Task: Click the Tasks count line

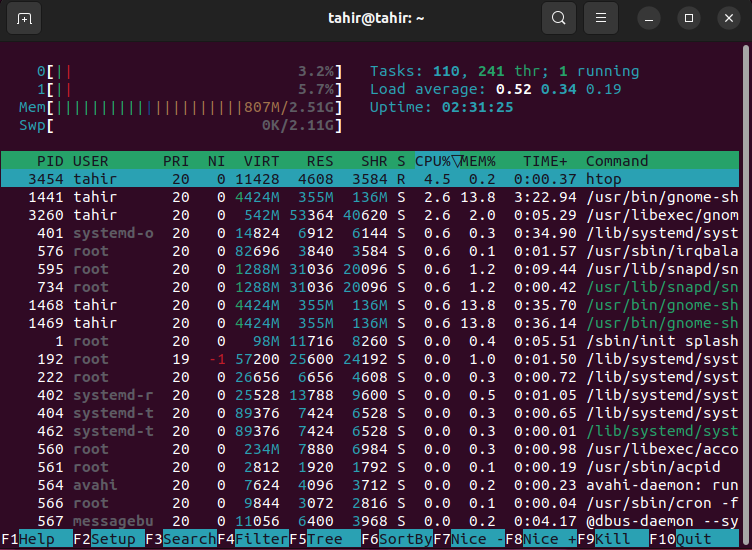Action: tap(505, 71)
